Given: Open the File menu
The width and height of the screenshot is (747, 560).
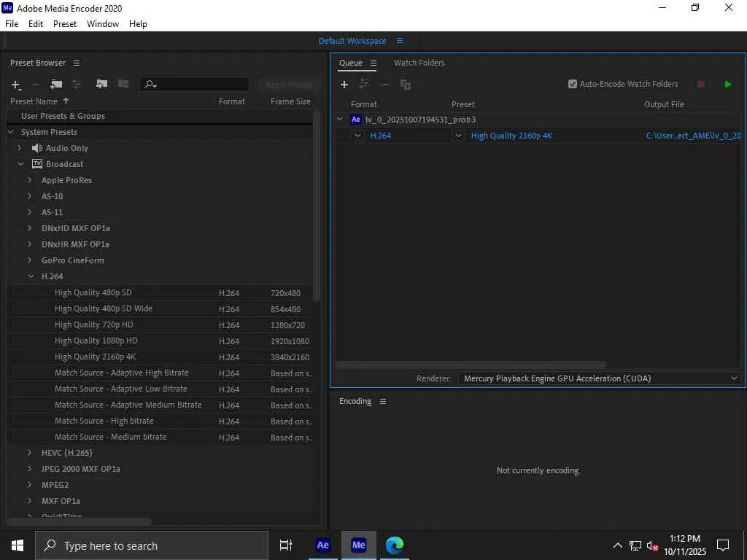Looking at the screenshot, I should [12, 24].
